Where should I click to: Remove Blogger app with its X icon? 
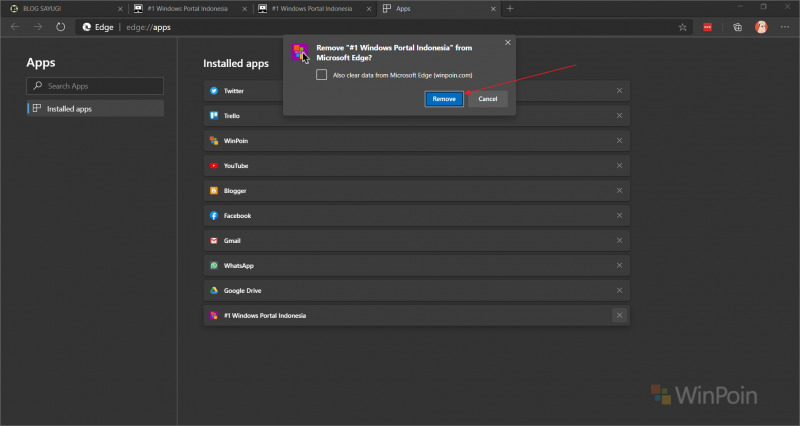pos(619,191)
